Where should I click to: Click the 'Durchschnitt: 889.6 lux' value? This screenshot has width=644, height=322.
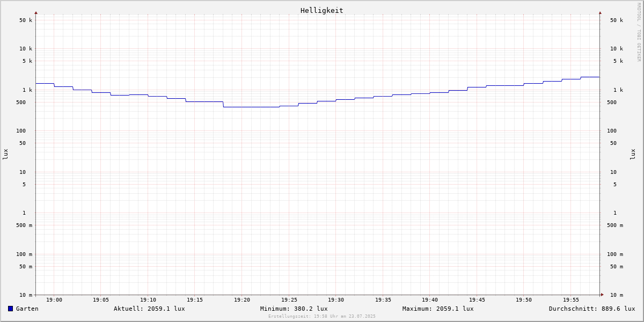pos(592,309)
